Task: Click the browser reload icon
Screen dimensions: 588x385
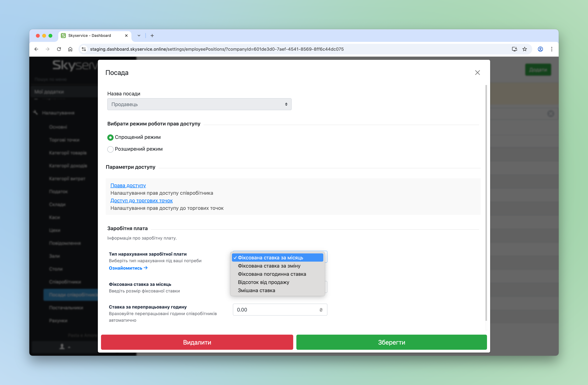Action: tap(59, 49)
